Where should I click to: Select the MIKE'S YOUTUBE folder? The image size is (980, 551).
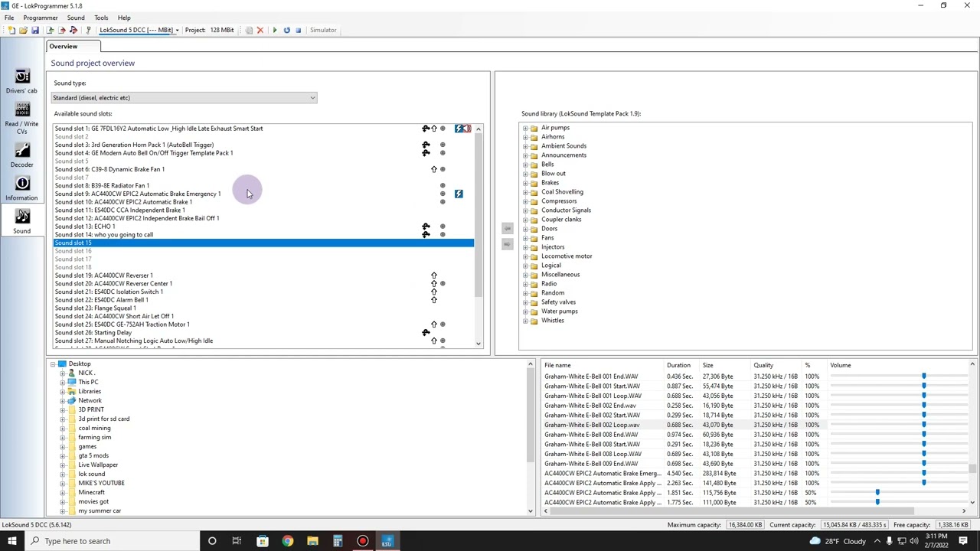tap(101, 483)
